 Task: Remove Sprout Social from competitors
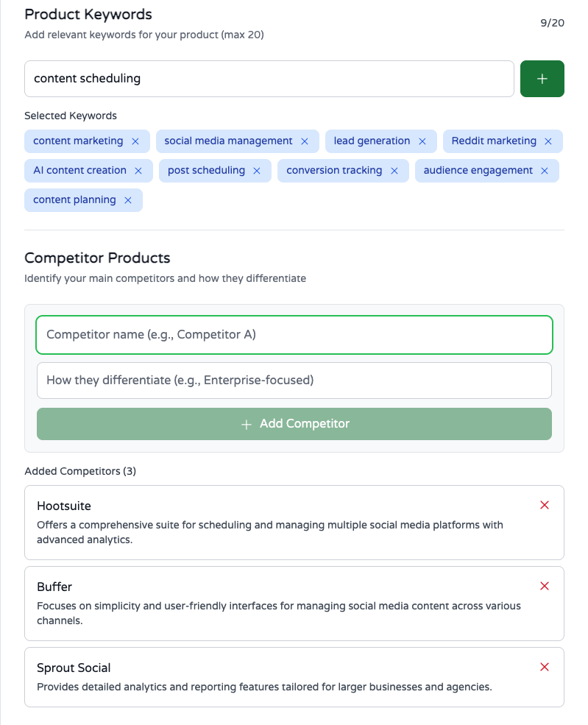545,667
